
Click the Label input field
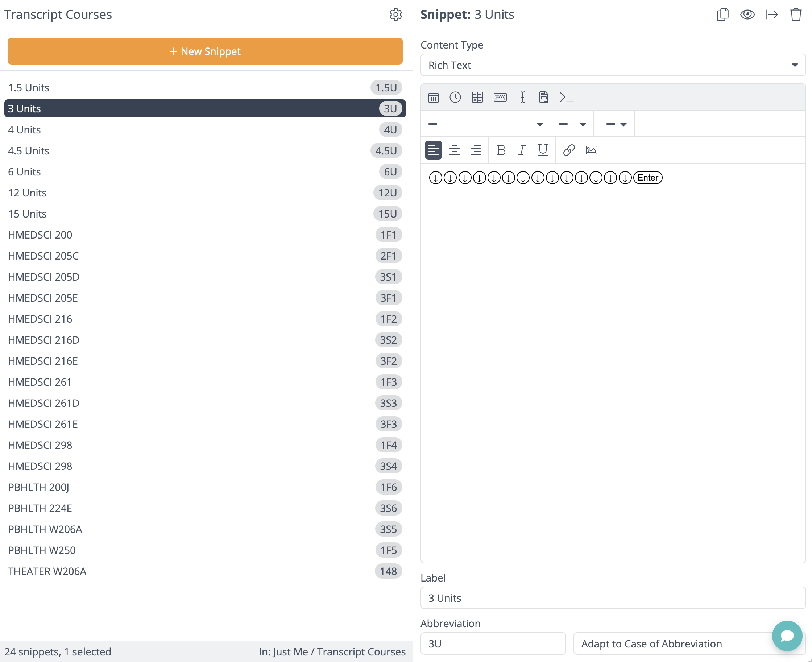pos(613,598)
